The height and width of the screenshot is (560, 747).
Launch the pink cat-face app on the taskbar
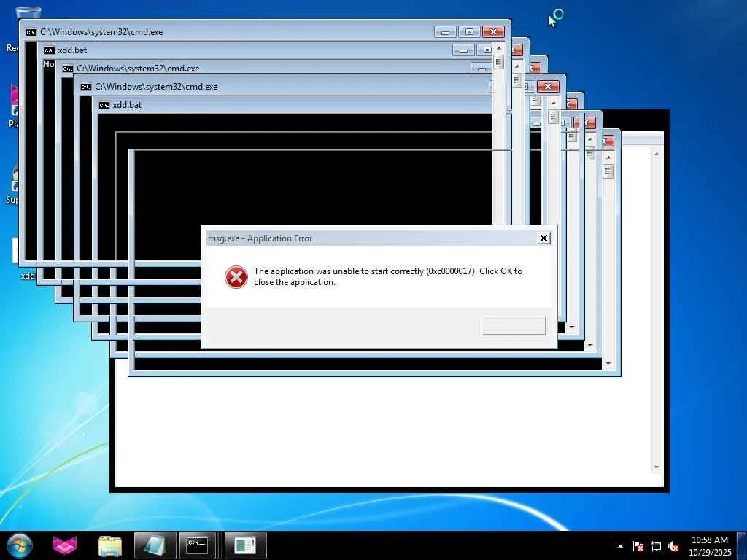(x=65, y=545)
